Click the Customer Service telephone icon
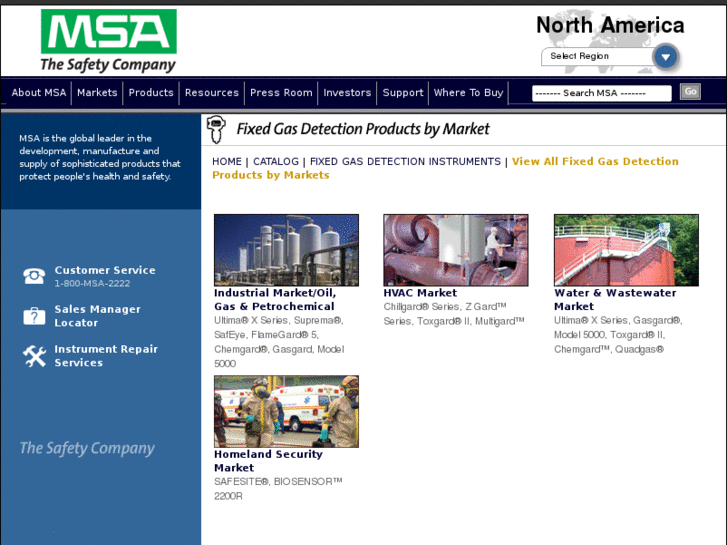Screen dimensions: 727x545 click(34, 276)
